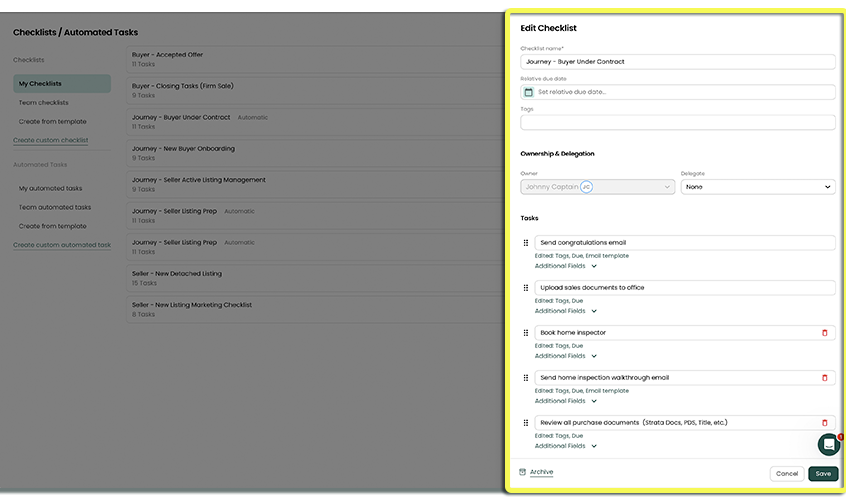
Task: Expand Additional Fields under Send congratulations email
Action: pos(565,266)
